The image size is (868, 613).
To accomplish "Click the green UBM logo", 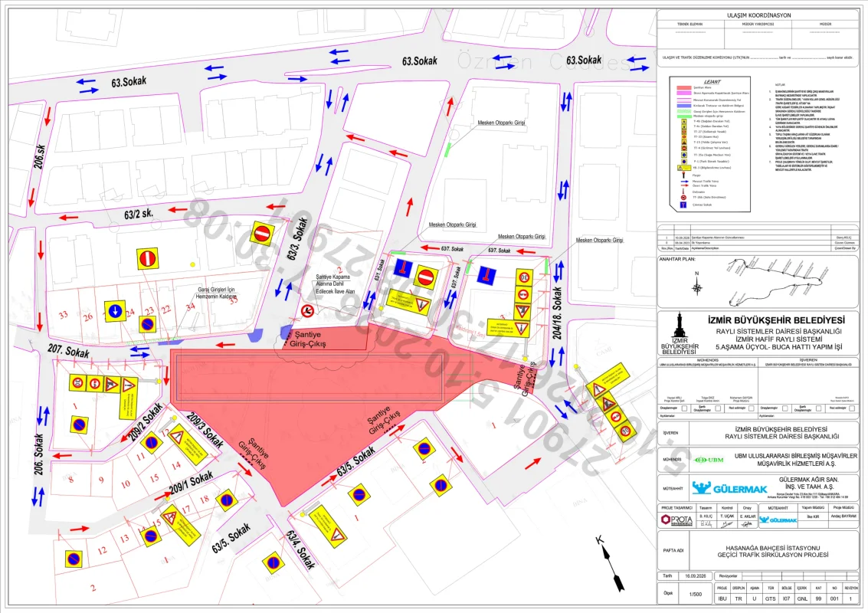I will point(709,460).
